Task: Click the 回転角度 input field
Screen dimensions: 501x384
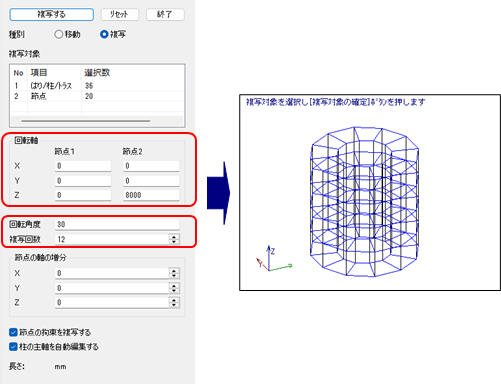Action: [117, 224]
